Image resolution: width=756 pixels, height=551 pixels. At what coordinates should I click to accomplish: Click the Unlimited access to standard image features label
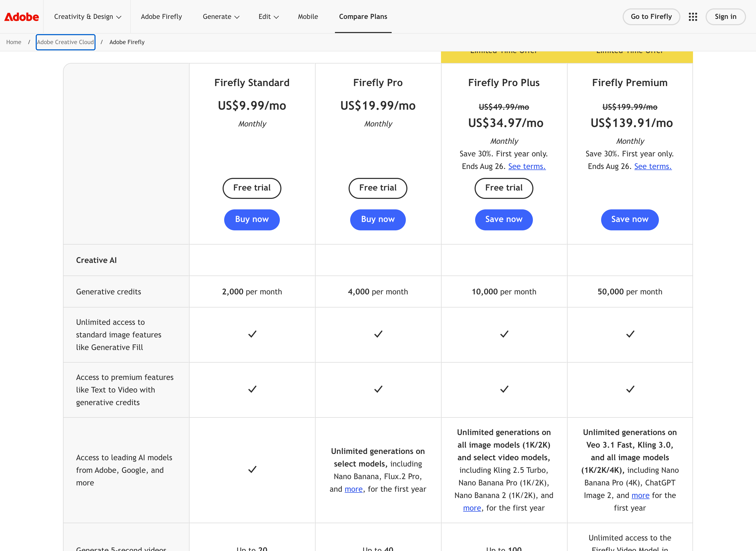click(118, 335)
